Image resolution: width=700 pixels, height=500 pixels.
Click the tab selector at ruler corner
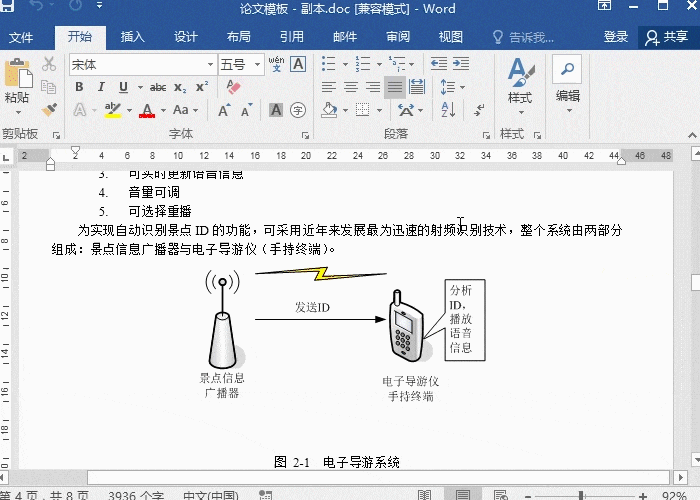pos(6,157)
